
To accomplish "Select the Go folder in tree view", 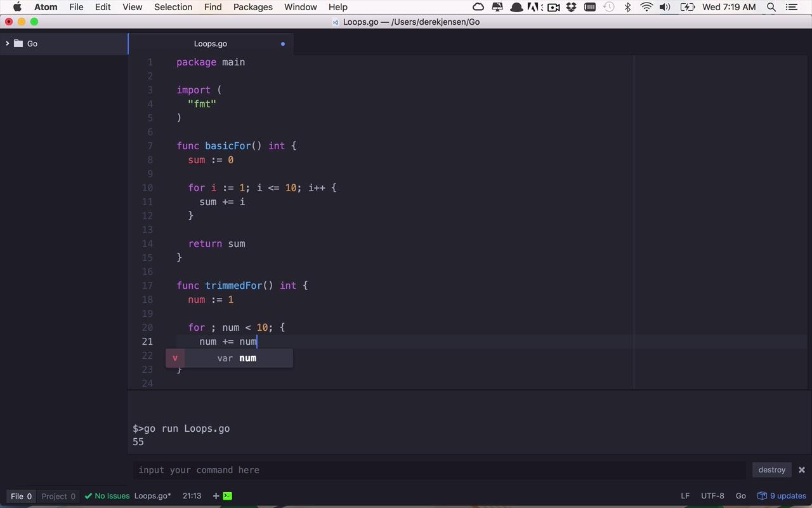I will pos(32,43).
